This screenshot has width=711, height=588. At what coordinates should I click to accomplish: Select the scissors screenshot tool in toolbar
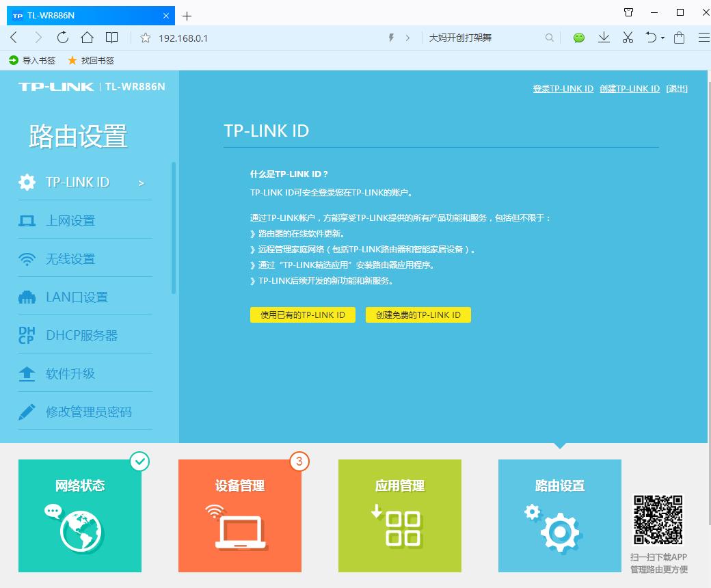pyautogui.click(x=628, y=37)
